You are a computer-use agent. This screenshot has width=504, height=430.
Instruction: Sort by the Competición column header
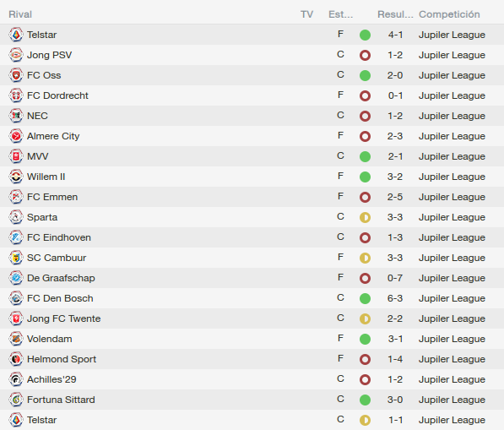(449, 14)
